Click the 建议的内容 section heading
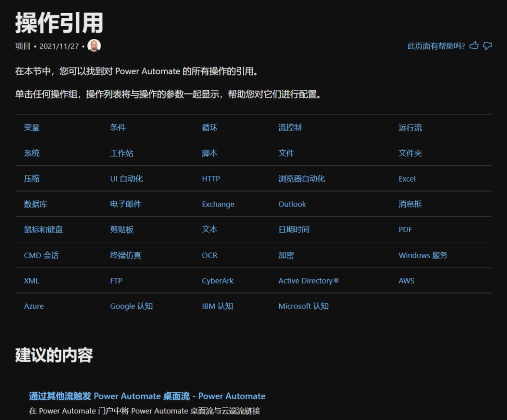 point(54,355)
